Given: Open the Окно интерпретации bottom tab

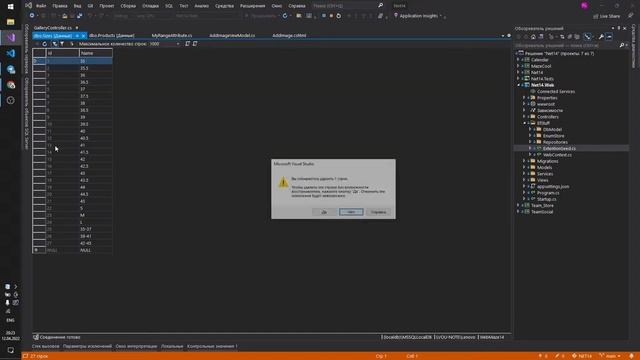Looking at the screenshot, I should click(136, 346).
